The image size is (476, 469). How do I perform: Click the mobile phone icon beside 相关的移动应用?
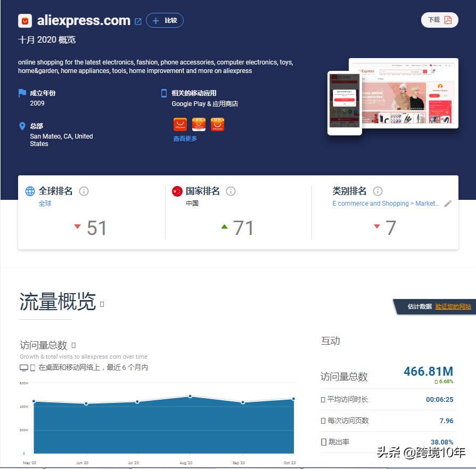coord(164,93)
